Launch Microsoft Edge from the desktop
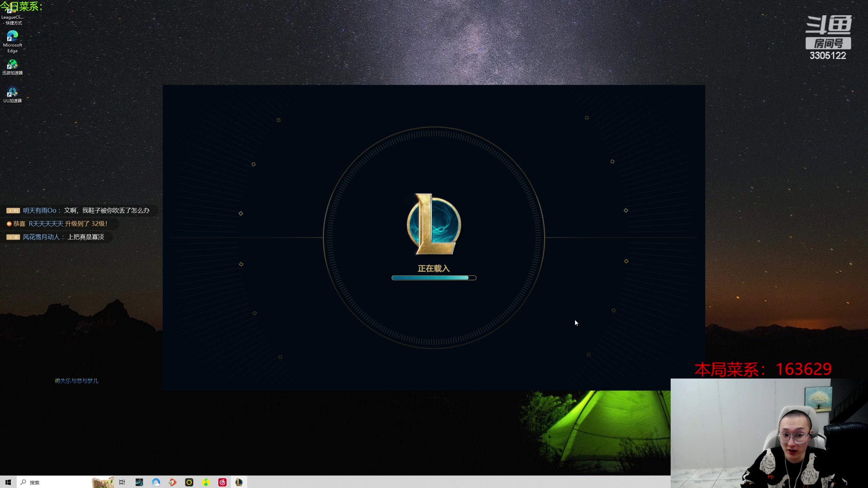 pyautogui.click(x=13, y=42)
